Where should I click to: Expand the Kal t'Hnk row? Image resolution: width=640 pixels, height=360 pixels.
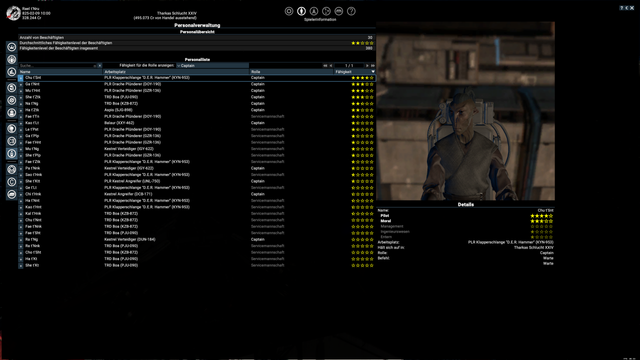click(21, 213)
